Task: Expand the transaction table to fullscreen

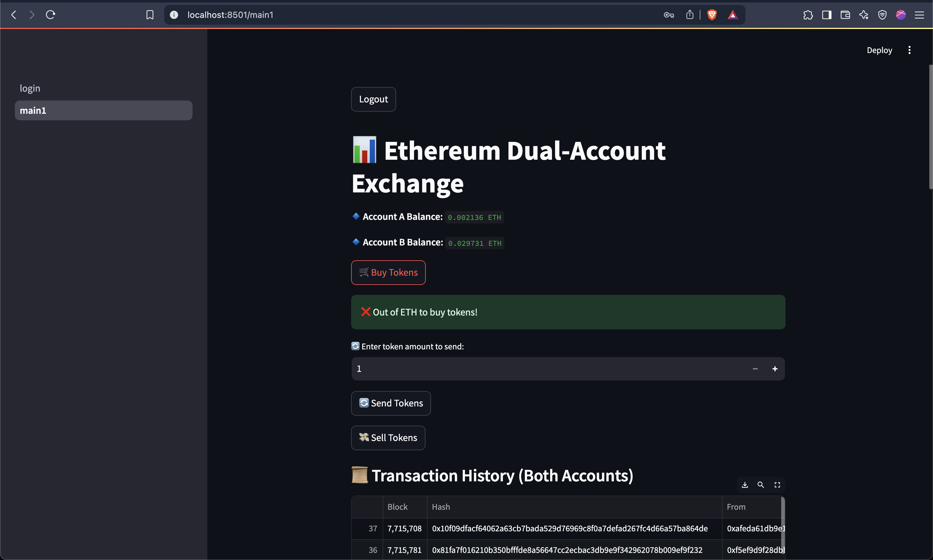Action: (x=777, y=485)
